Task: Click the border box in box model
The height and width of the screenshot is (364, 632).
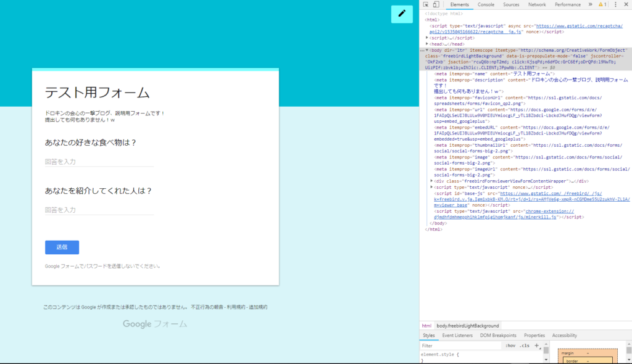Action: tap(588, 360)
